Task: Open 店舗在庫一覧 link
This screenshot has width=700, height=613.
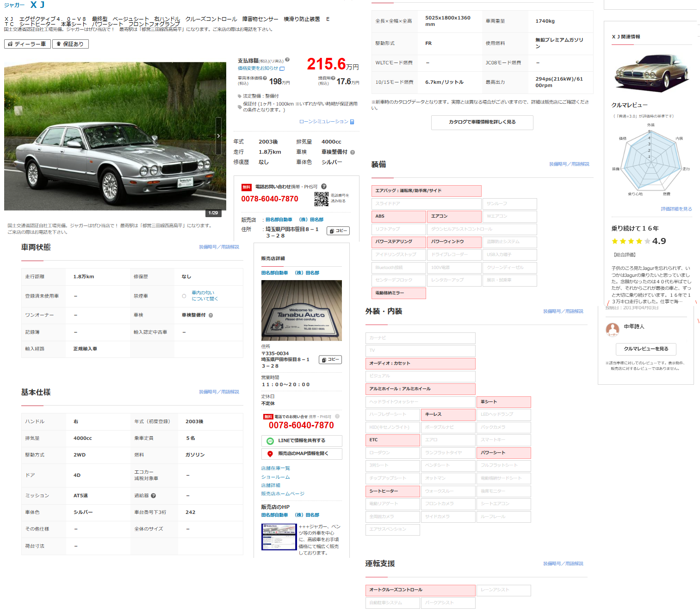Action: pyautogui.click(x=275, y=469)
